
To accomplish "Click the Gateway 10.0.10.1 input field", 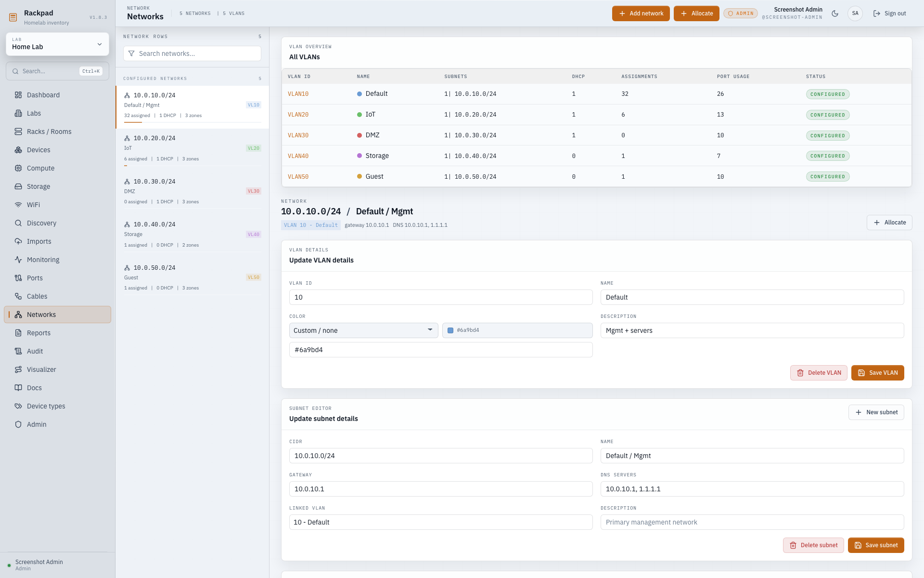I will pos(441,489).
